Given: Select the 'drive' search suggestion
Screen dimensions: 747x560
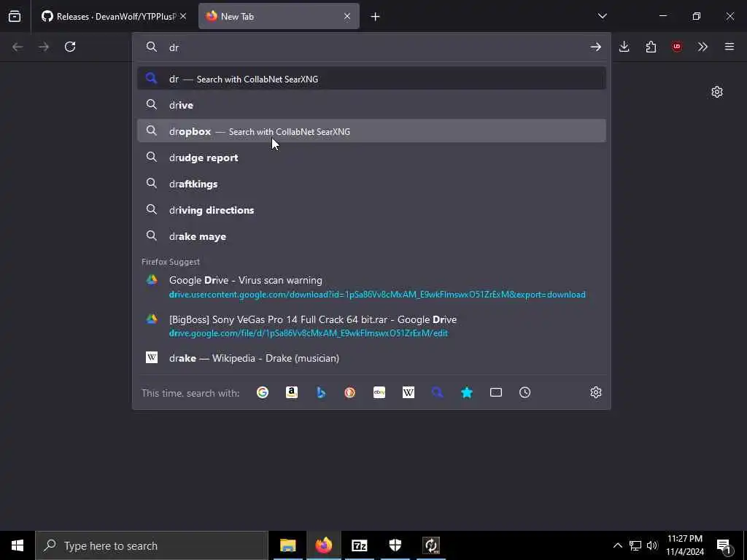Looking at the screenshot, I should 371,105.
